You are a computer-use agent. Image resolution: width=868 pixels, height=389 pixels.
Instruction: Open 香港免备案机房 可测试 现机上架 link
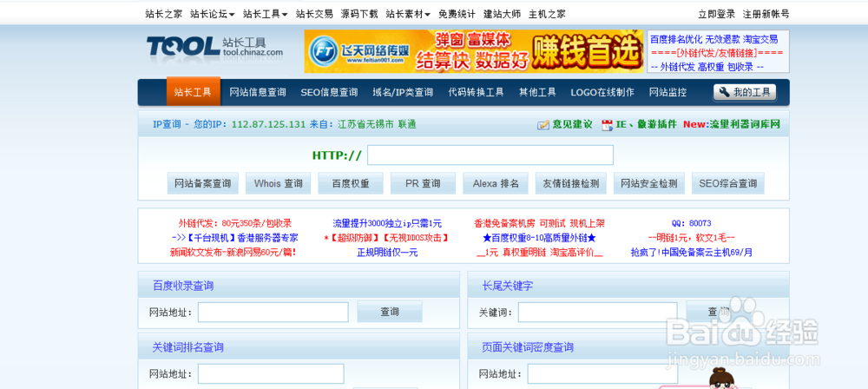(540, 224)
